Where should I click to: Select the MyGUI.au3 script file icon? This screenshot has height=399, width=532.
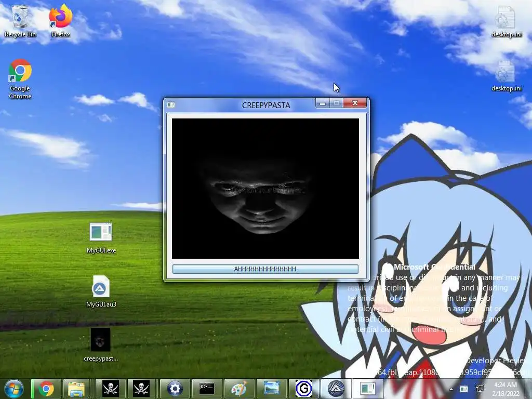coord(101,291)
